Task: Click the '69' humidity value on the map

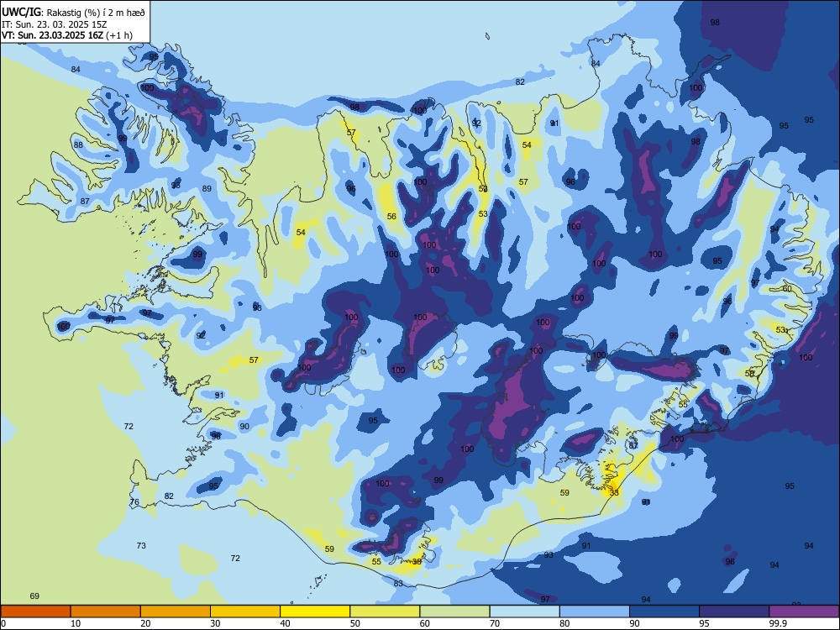Action: tap(34, 596)
